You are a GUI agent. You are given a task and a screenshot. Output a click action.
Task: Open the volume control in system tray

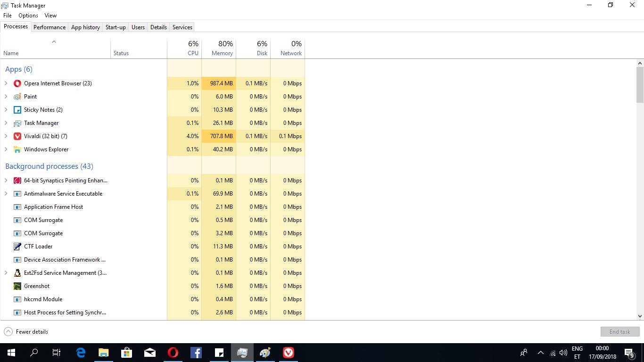click(x=563, y=353)
